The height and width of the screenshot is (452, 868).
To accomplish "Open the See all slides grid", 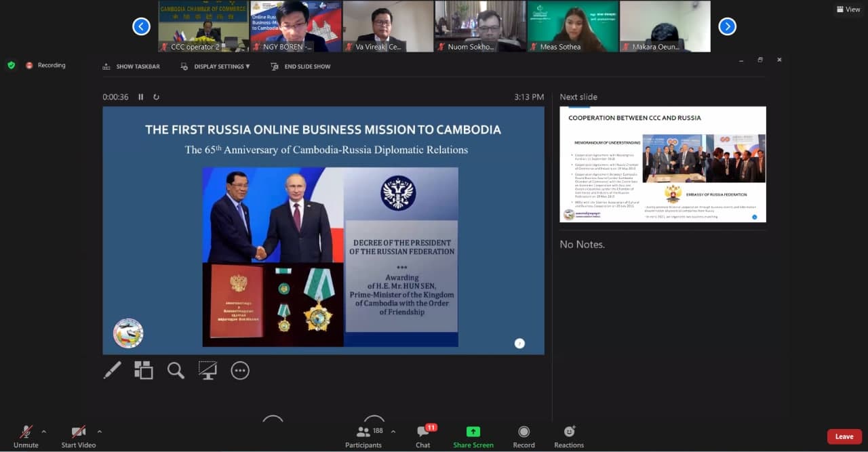I will pyautogui.click(x=143, y=370).
